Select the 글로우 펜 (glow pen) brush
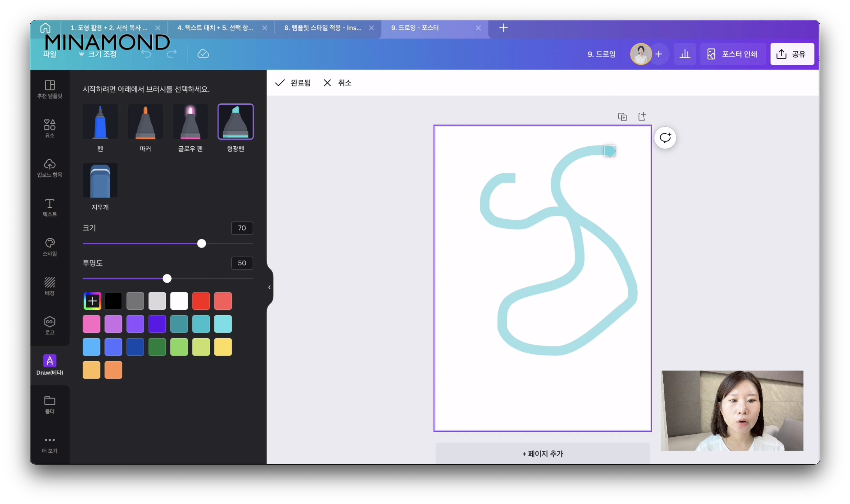Image resolution: width=850 pixels, height=504 pixels. tap(190, 122)
